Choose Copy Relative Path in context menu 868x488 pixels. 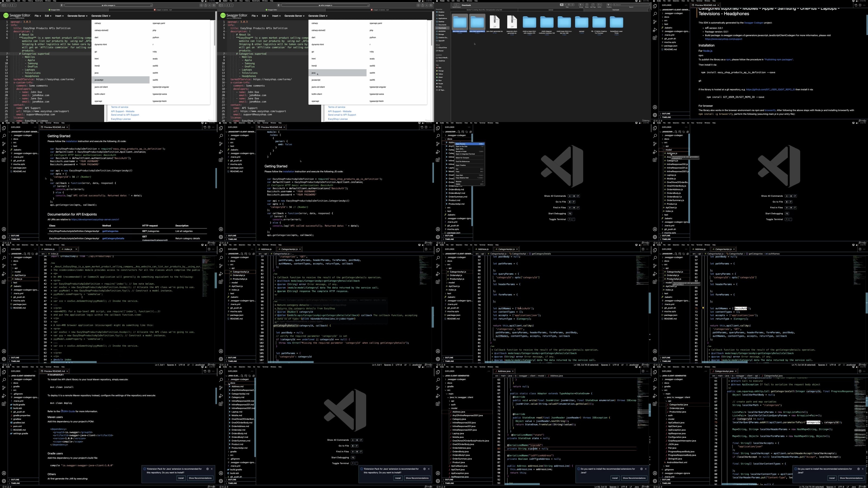tap(470, 178)
